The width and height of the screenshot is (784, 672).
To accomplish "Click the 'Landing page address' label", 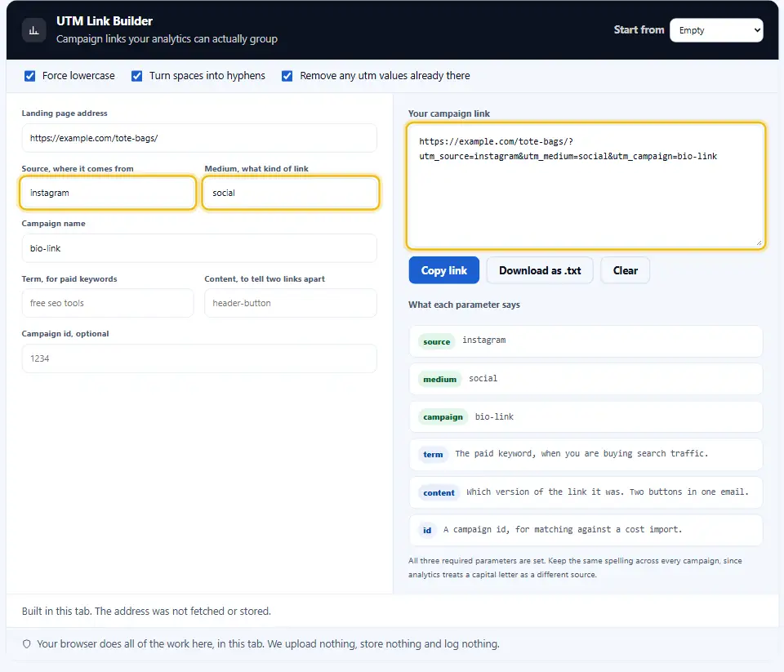I will click(65, 113).
